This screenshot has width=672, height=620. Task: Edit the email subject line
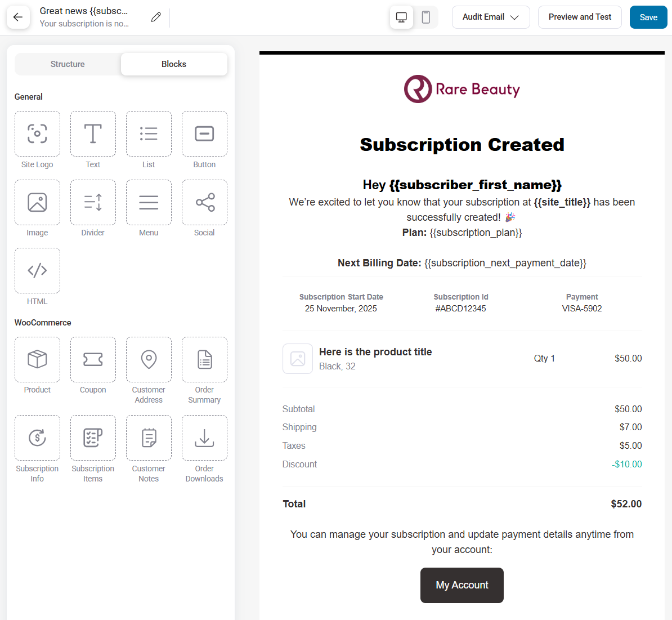156,17
